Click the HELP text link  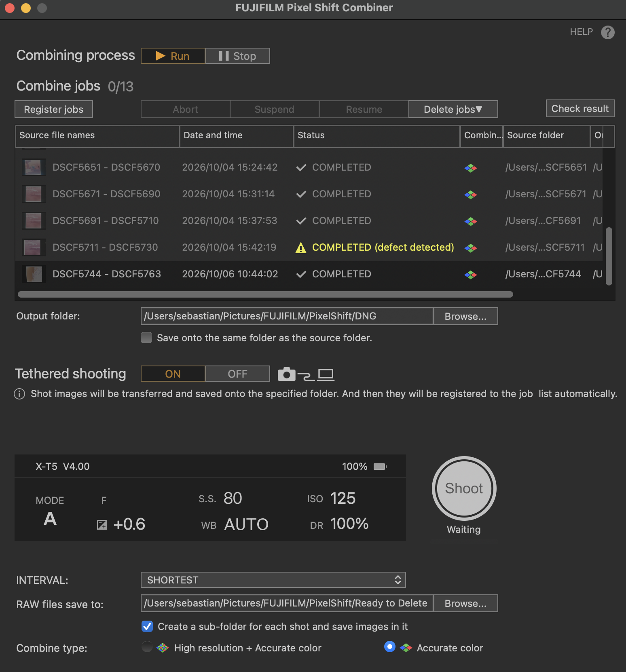[x=581, y=32]
